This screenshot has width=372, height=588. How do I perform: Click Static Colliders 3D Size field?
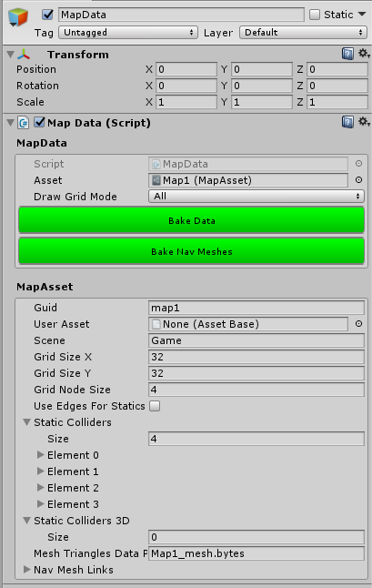(x=256, y=537)
